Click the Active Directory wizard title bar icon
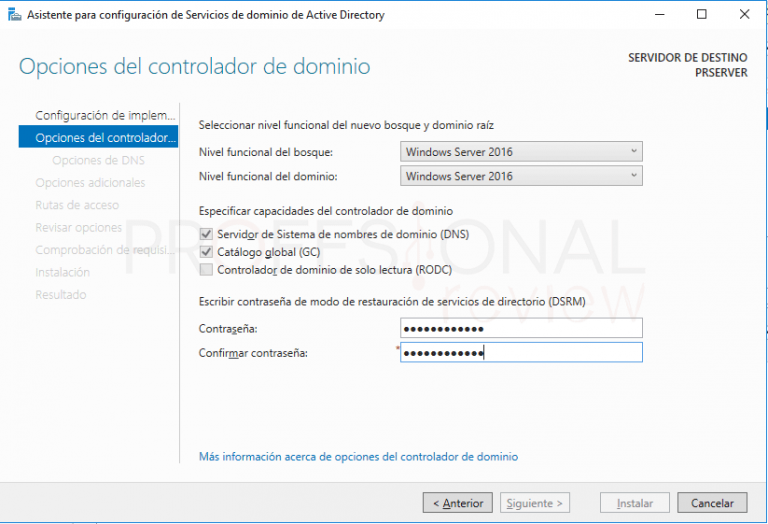The image size is (768, 524). [15, 15]
